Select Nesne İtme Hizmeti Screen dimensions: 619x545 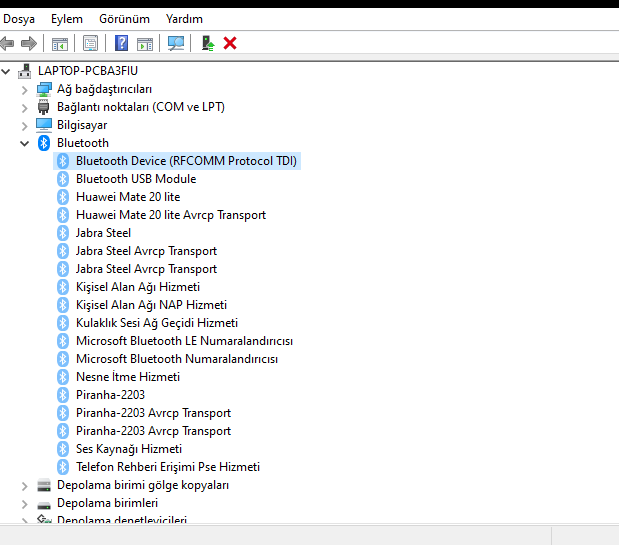[128, 377]
